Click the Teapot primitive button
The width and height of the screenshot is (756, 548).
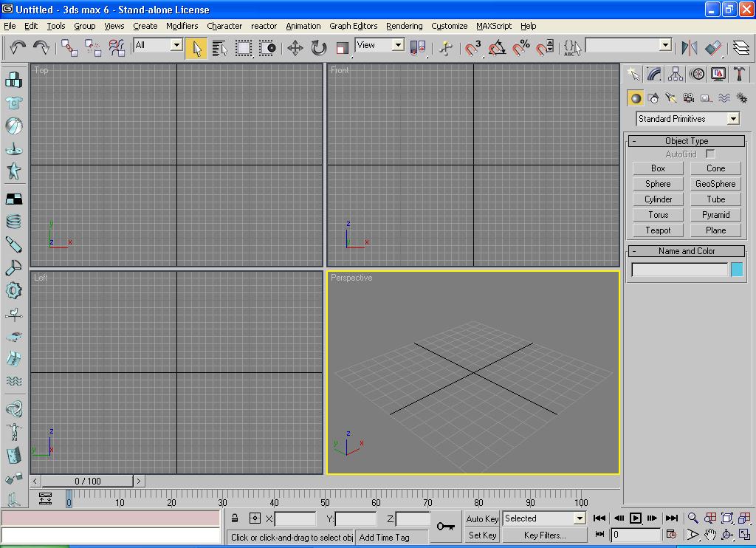point(658,230)
